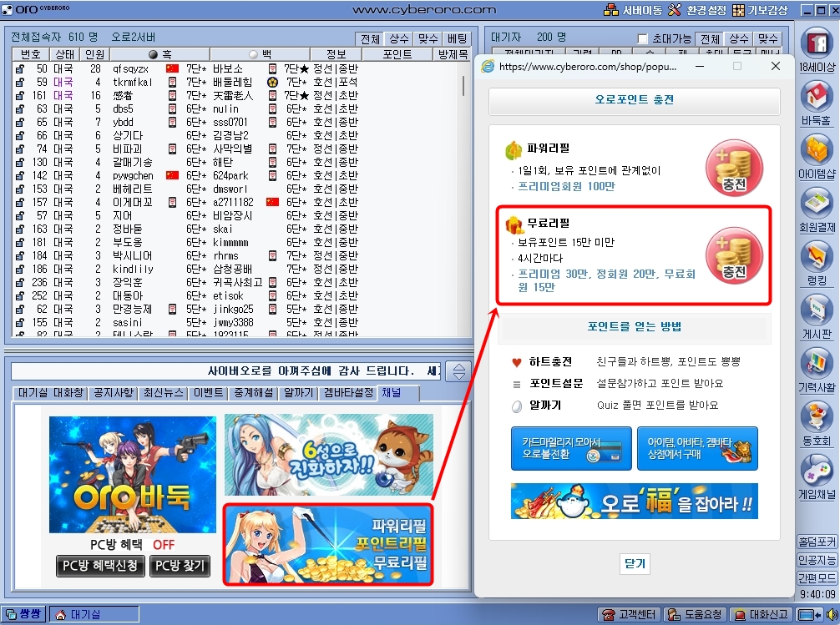
Task: Select the 맞수 filter tab in game list
Action: coord(428,38)
